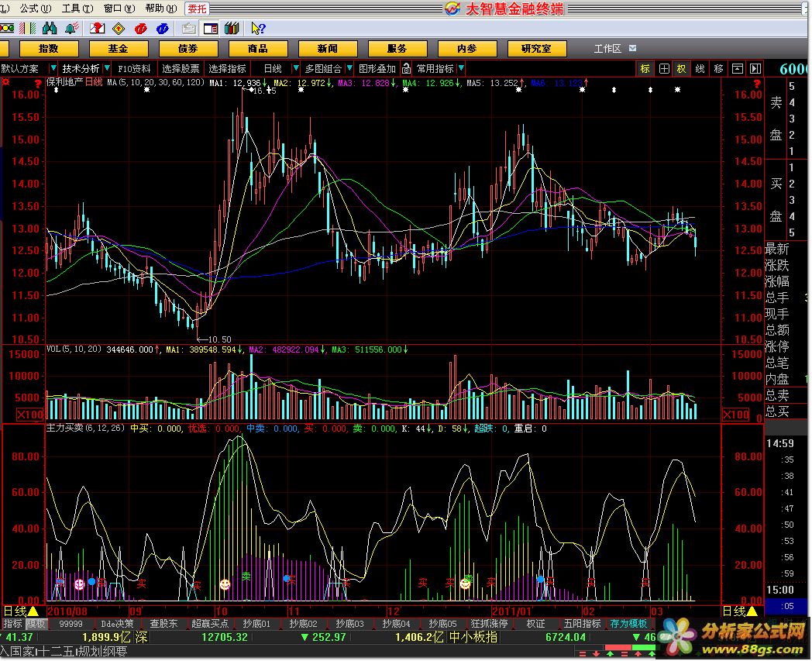Toggle the left X100 volume scale box
The height and width of the screenshot is (661, 812).
[30, 415]
